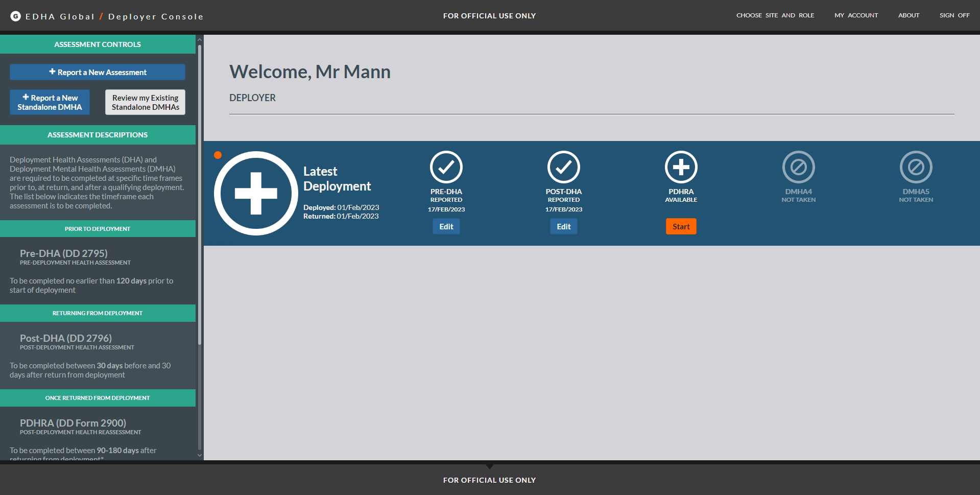Click the Deployer Console header text
The height and width of the screenshot is (495, 980).
[x=156, y=16]
